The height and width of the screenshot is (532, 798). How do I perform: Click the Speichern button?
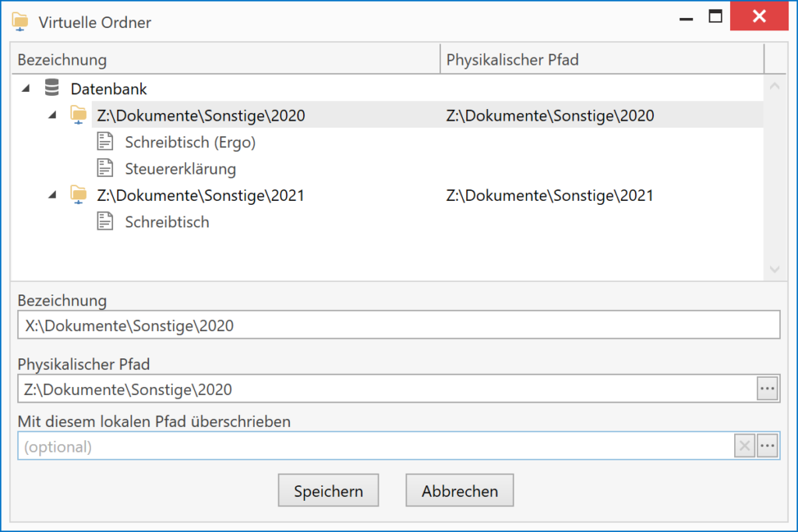328,490
